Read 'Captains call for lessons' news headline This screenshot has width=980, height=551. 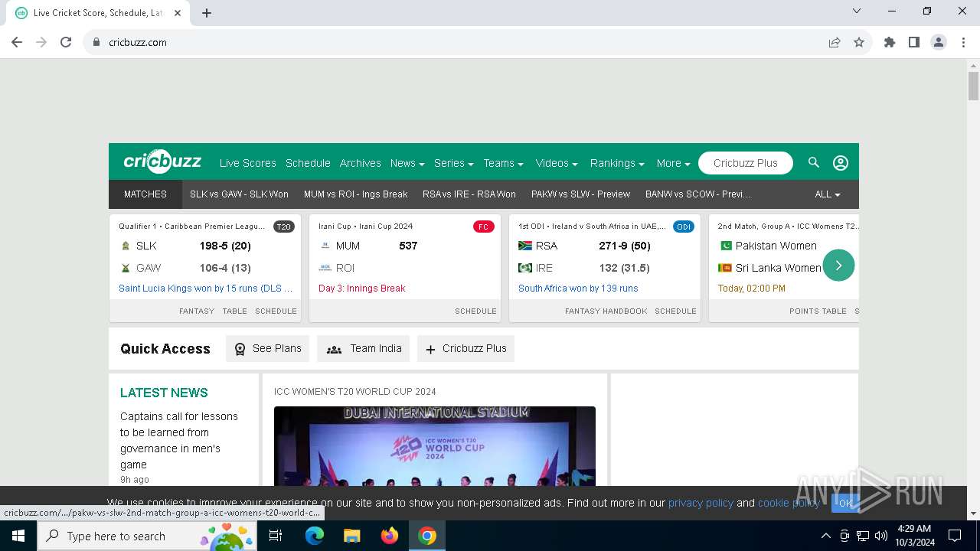(179, 440)
